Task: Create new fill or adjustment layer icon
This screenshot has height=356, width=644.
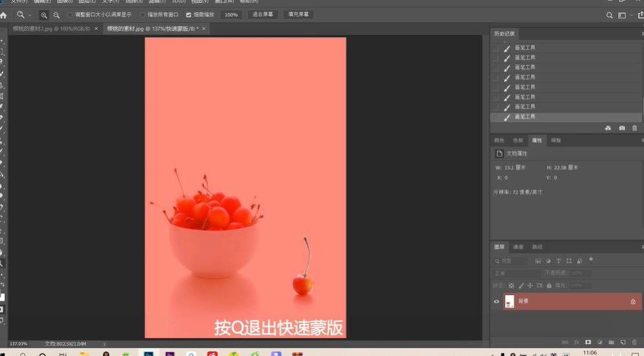Action: coord(600,342)
